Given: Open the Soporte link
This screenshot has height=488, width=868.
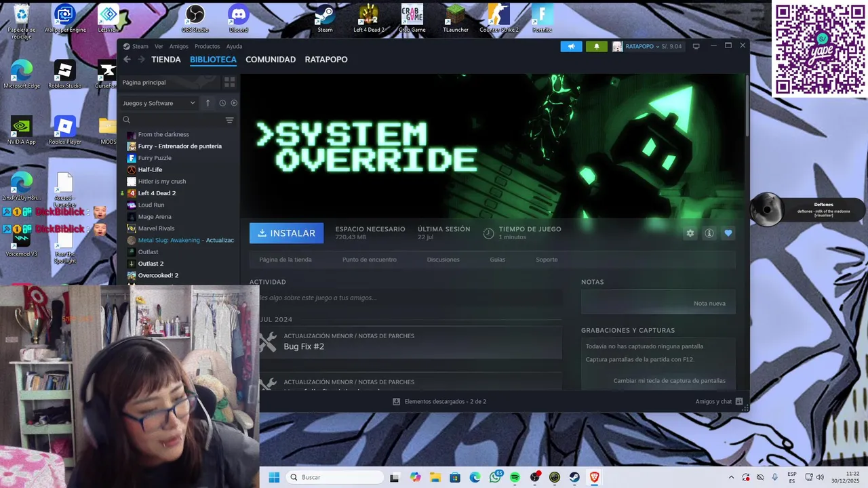Looking at the screenshot, I should pyautogui.click(x=547, y=260).
